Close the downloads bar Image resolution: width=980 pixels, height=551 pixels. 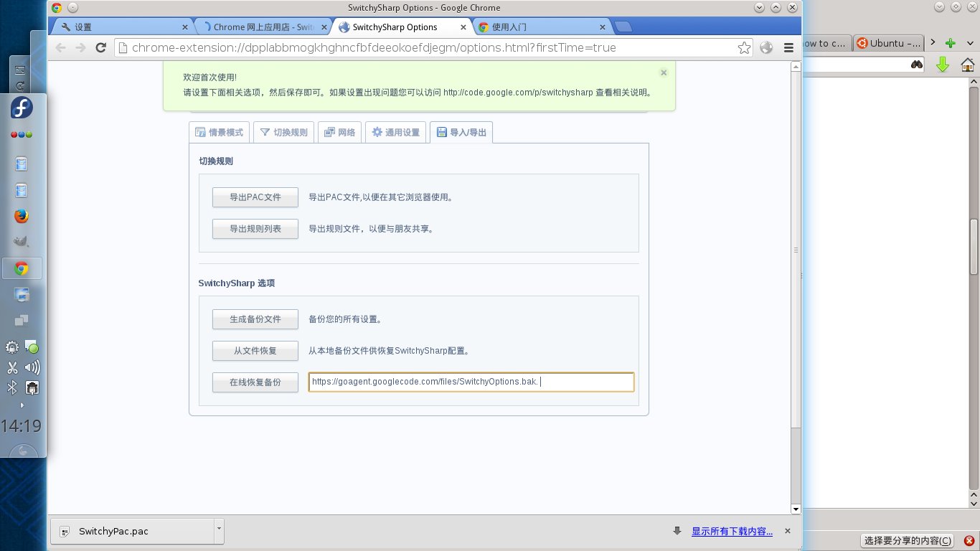(787, 532)
